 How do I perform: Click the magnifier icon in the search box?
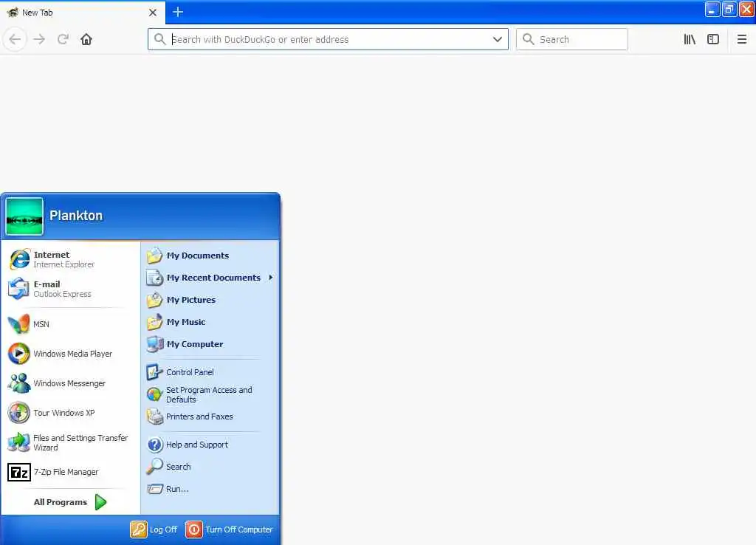pyautogui.click(x=529, y=39)
